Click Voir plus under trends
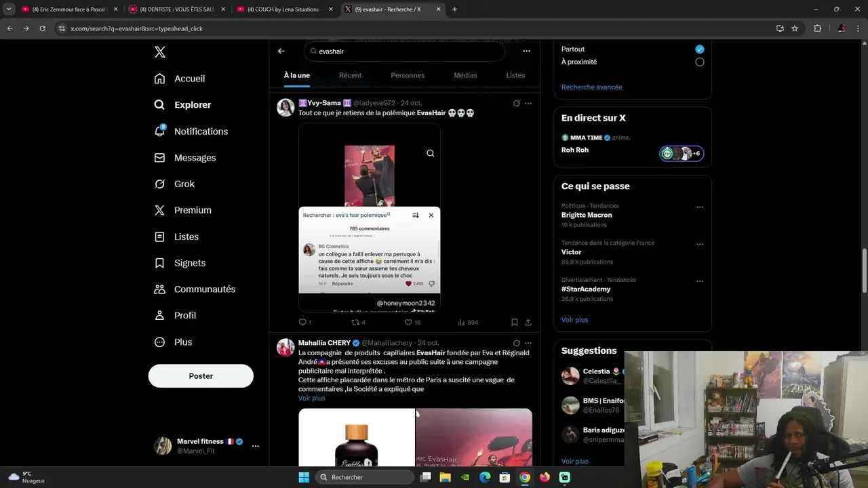This screenshot has width=868, height=488. tap(574, 320)
